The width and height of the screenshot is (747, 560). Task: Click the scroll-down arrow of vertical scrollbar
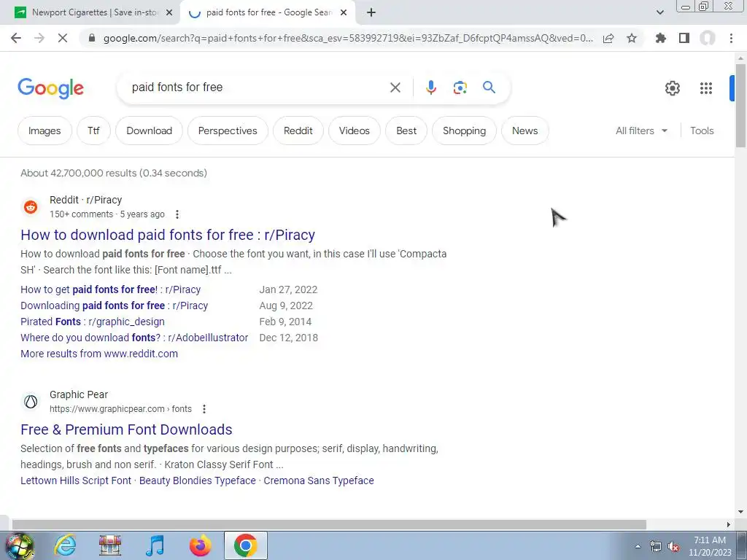pyautogui.click(x=740, y=512)
